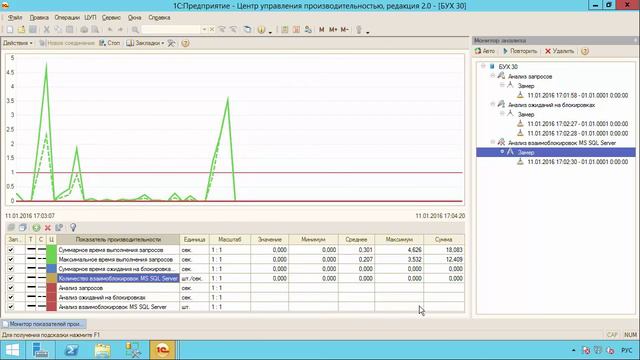Click the БУХ 30 database icon in tree

[492, 66]
